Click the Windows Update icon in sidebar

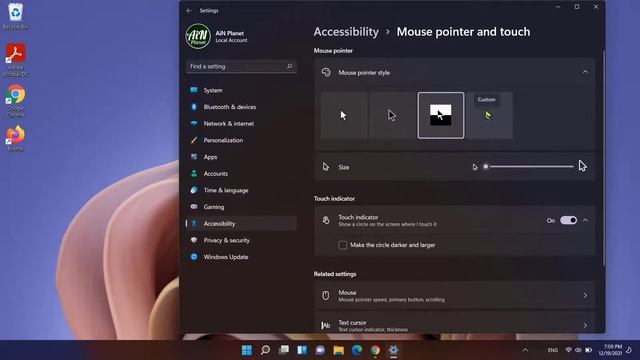point(194,257)
